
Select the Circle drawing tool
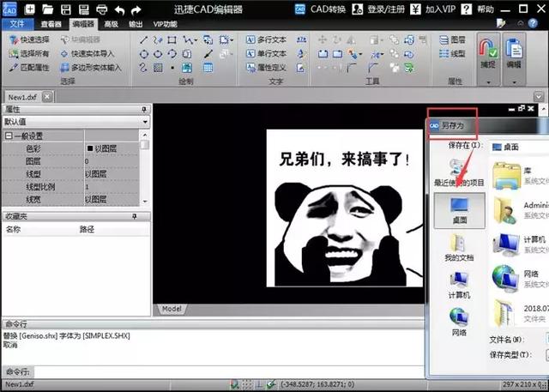(x=144, y=54)
